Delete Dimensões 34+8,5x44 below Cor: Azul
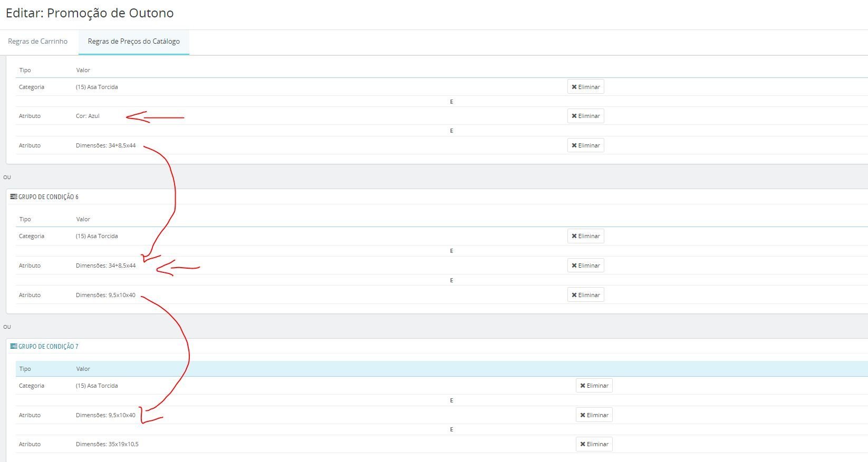 [585, 145]
